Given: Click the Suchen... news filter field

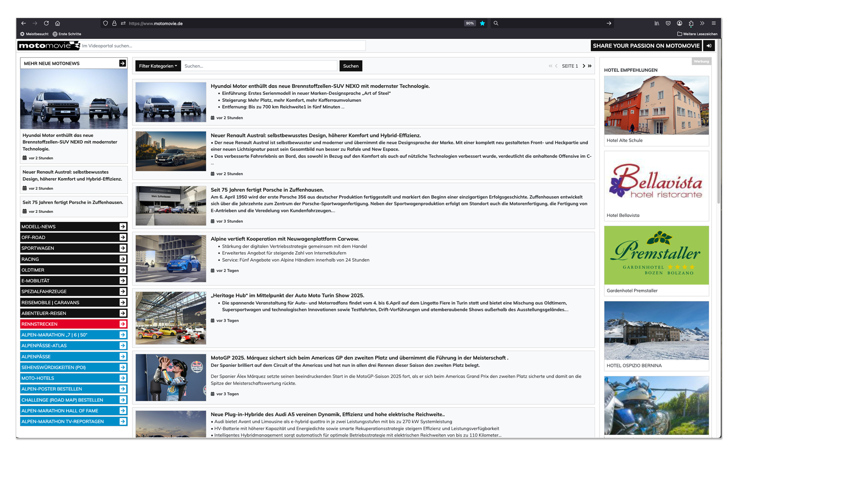Looking at the screenshot, I should coord(259,66).
